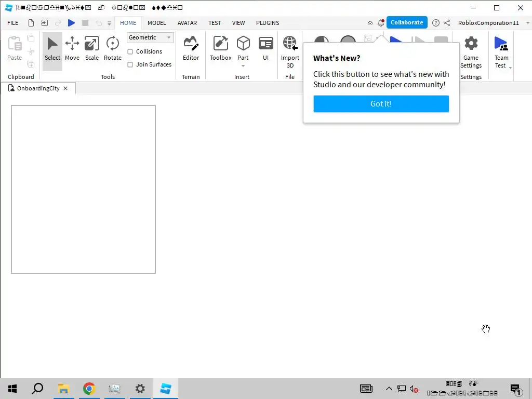Open the Terrain Editor
This screenshot has width=532, height=399.
(191, 48)
